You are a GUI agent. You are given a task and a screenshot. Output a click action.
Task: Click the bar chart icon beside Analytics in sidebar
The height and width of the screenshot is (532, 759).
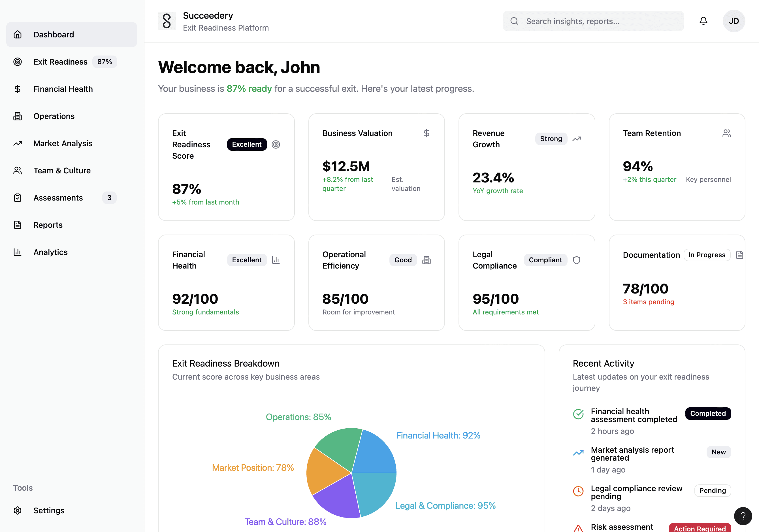(18, 252)
